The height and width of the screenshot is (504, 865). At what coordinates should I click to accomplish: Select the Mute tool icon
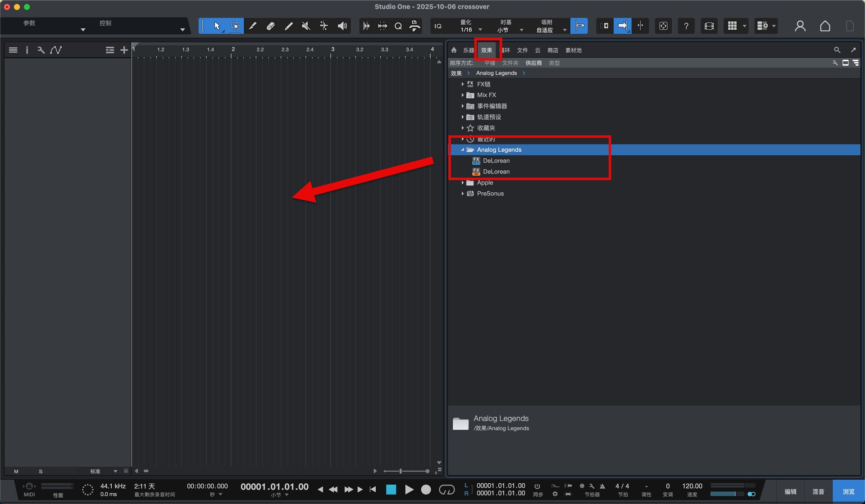point(306,26)
